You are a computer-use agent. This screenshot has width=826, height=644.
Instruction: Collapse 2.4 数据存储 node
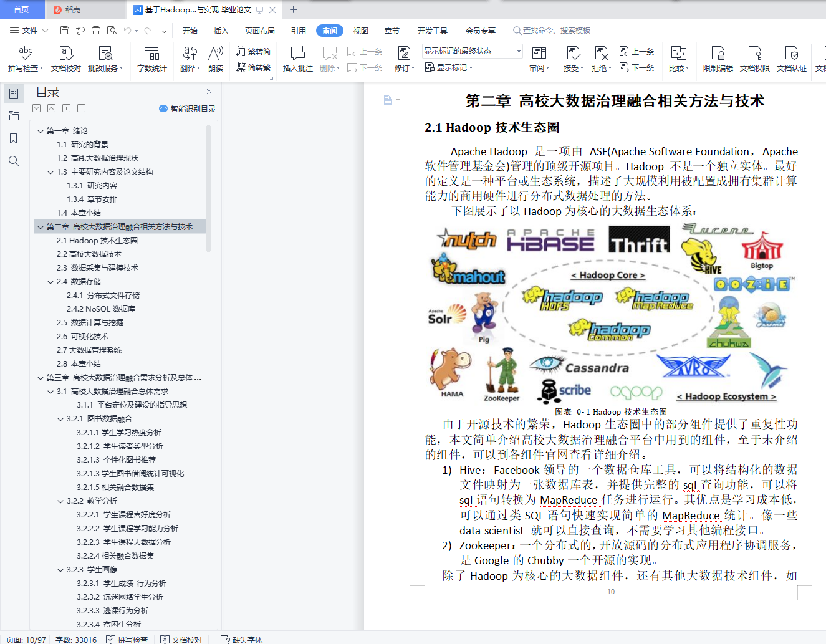(50, 282)
